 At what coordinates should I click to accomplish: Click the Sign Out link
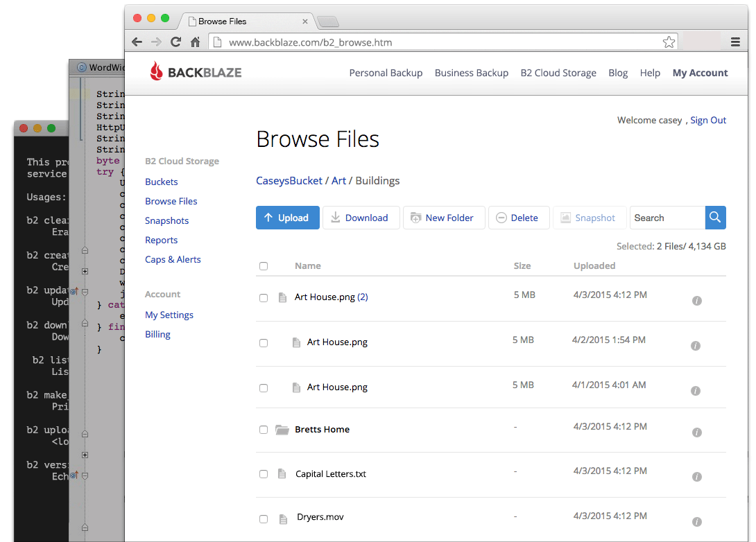click(708, 120)
